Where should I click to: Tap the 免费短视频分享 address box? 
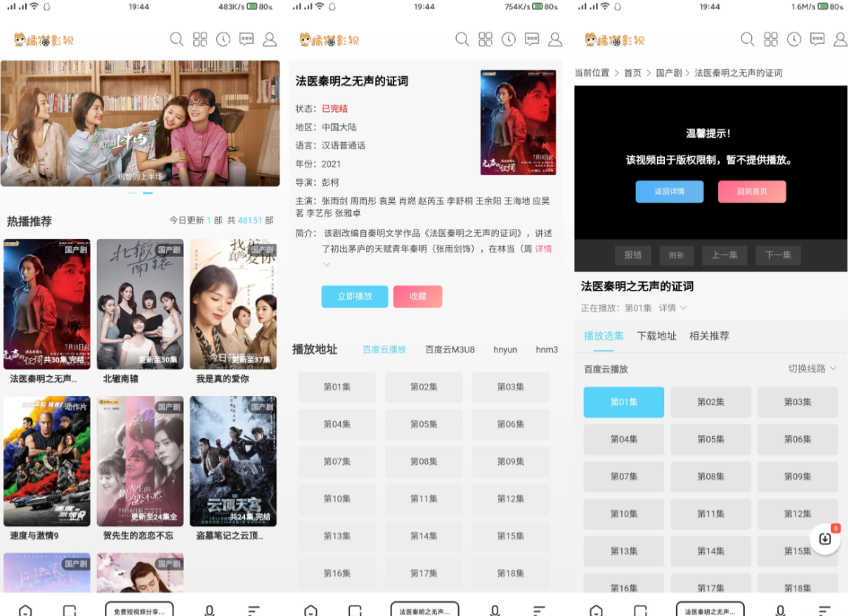click(x=139, y=610)
